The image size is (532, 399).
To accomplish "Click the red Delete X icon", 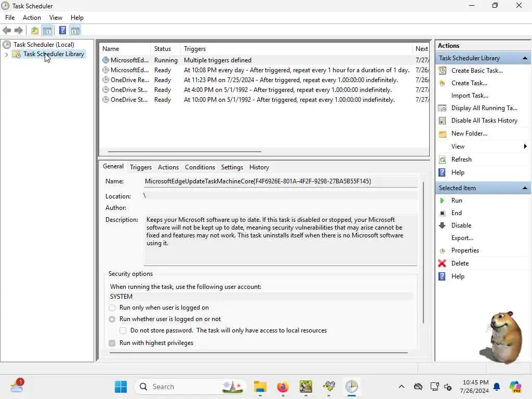I will tap(442, 263).
